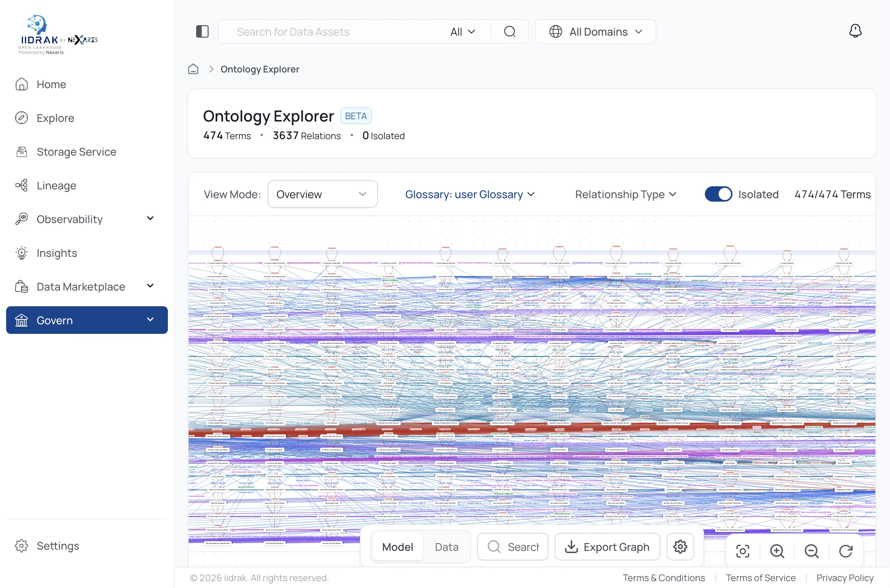Open Storage Service in sidebar
This screenshot has width=890, height=588.
87,152
